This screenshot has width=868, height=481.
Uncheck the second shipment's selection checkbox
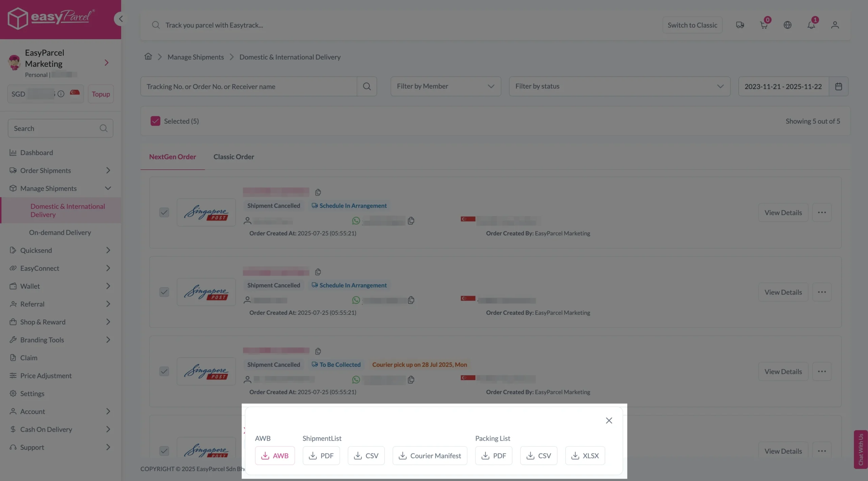[x=164, y=292]
